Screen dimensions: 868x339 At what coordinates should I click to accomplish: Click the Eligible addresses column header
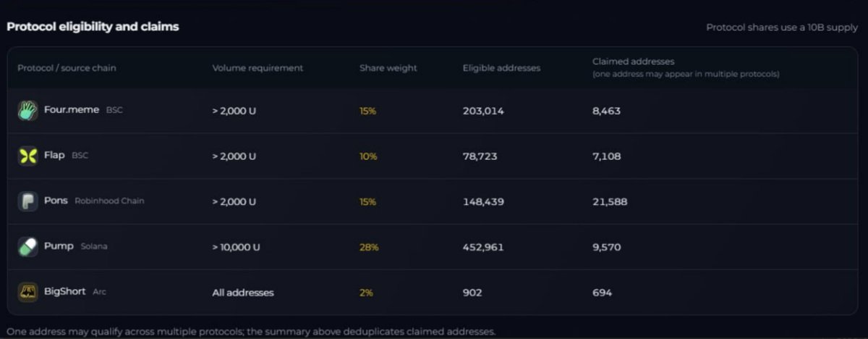pos(501,68)
